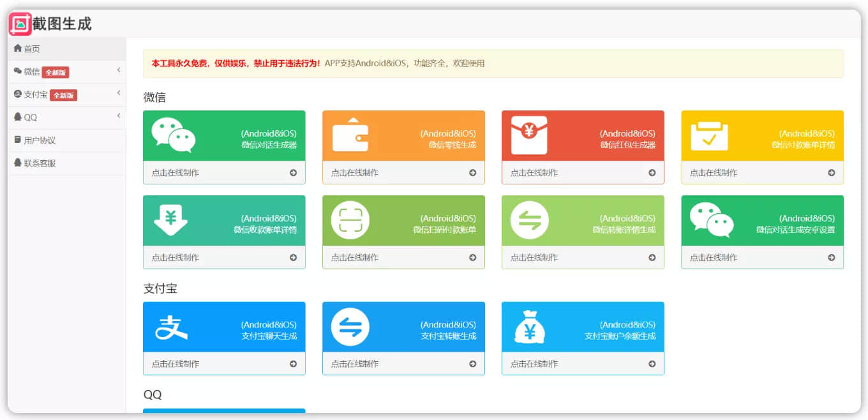Open 联系客服 in the sidebar

(40, 163)
